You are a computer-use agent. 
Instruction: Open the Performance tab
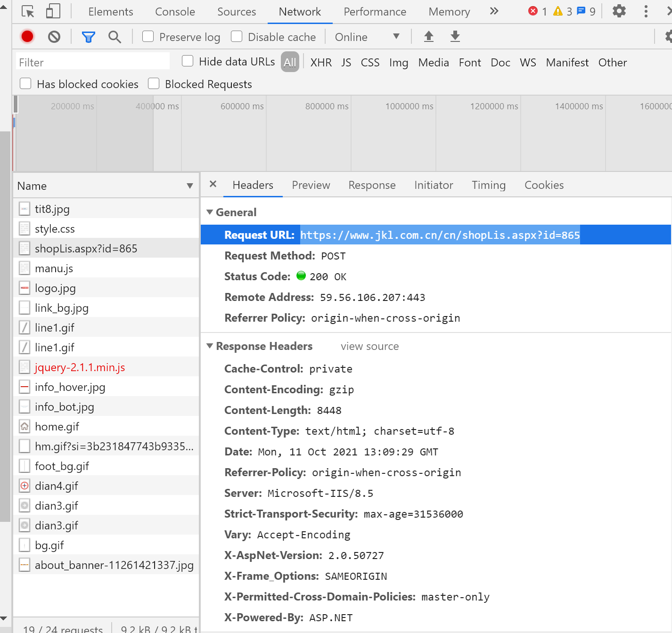point(375,12)
